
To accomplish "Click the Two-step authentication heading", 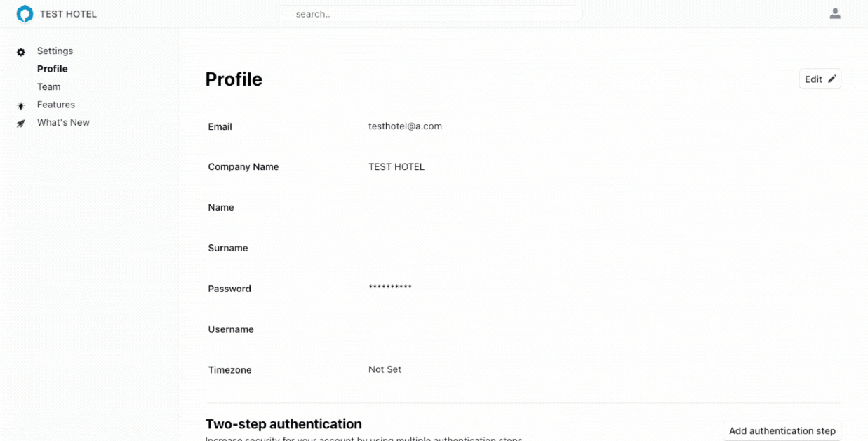I will coord(283,424).
